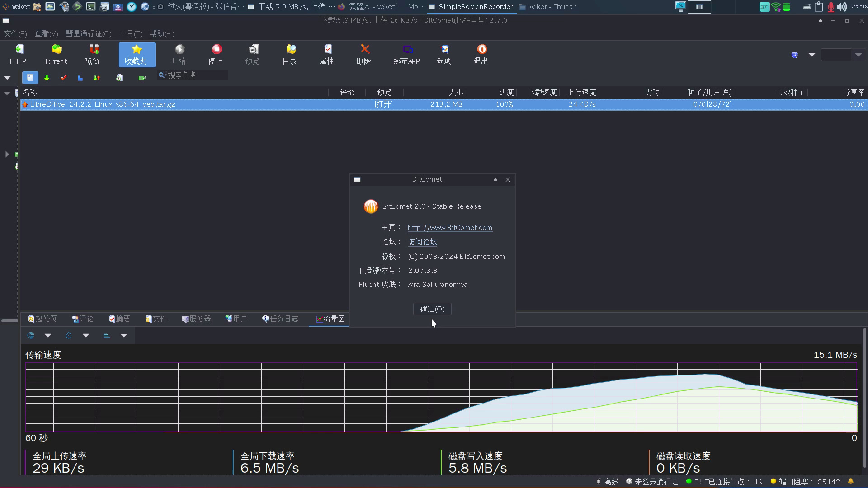Open the 彗星通行证(C) menu
This screenshot has height=488, width=868.
89,34
